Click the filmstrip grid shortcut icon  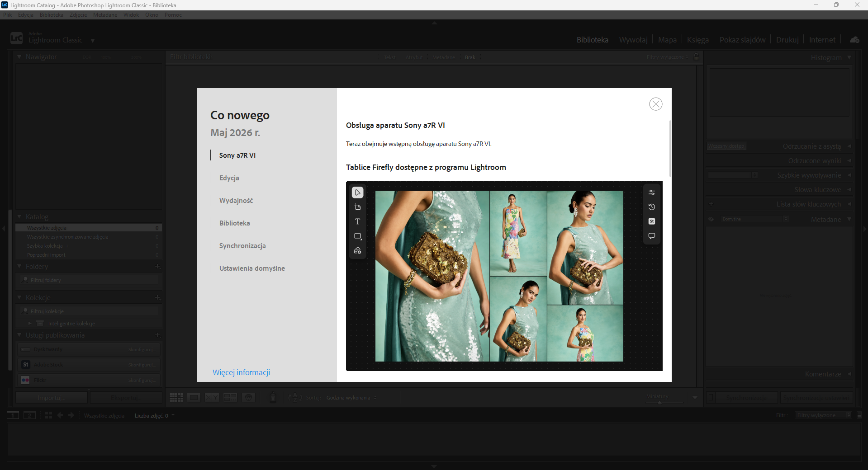click(x=48, y=415)
